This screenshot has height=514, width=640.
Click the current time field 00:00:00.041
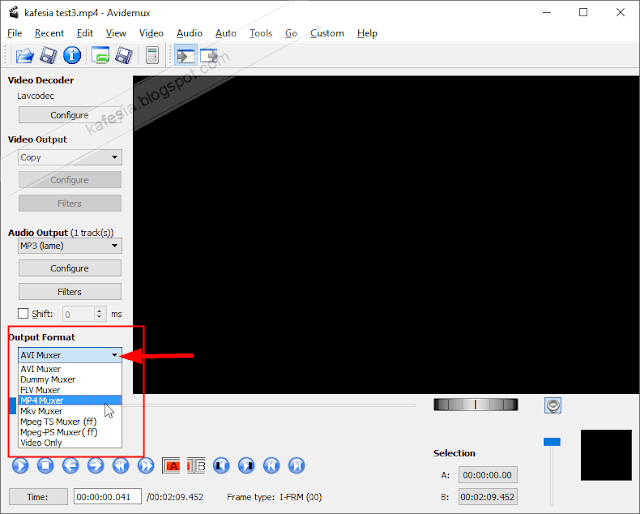tap(108, 497)
